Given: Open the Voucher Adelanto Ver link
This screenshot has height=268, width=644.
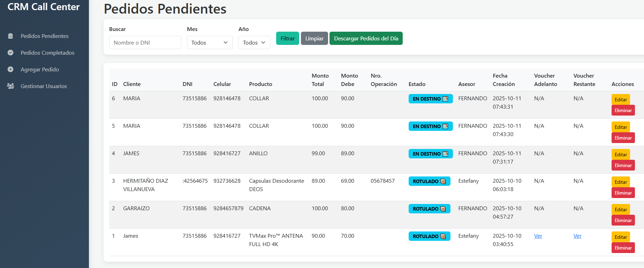Looking at the screenshot, I should [x=538, y=236].
